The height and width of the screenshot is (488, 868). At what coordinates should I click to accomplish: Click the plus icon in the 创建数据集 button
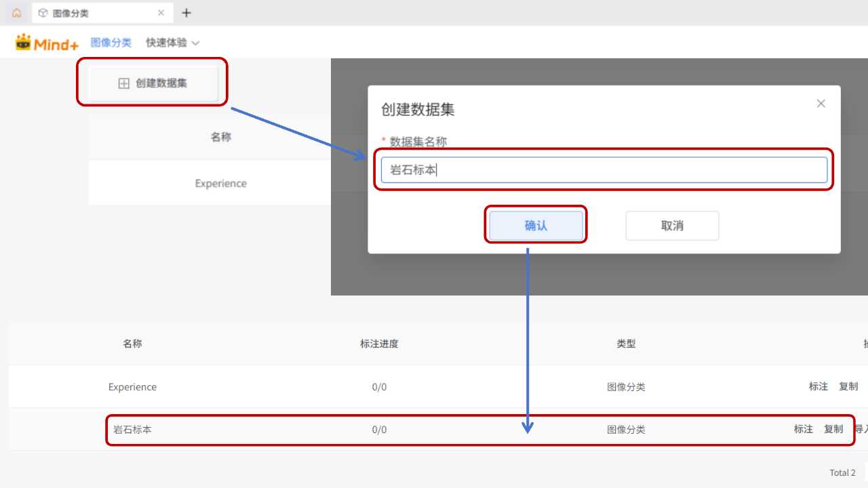coord(124,83)
